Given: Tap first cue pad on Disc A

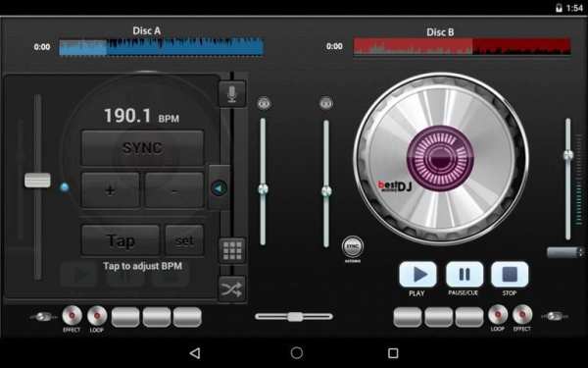Looking at the screenshot, I should click(125, 317).
